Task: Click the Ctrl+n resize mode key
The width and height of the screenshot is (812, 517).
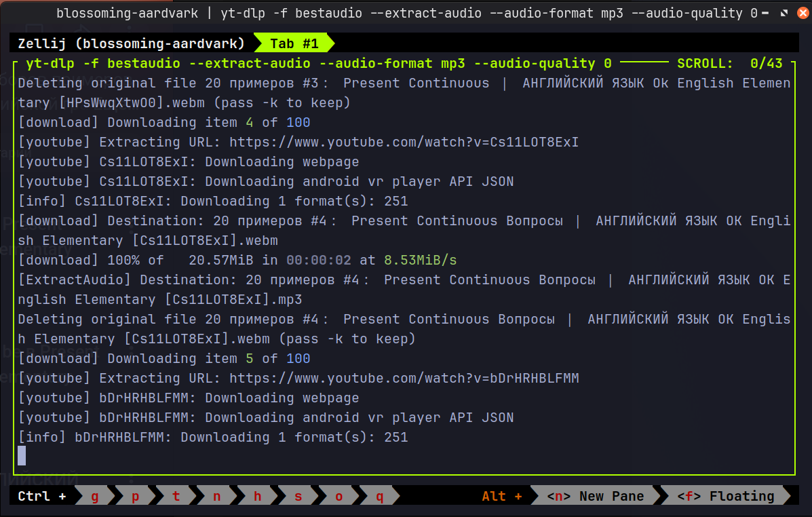Action: click(x=216, y=496)
